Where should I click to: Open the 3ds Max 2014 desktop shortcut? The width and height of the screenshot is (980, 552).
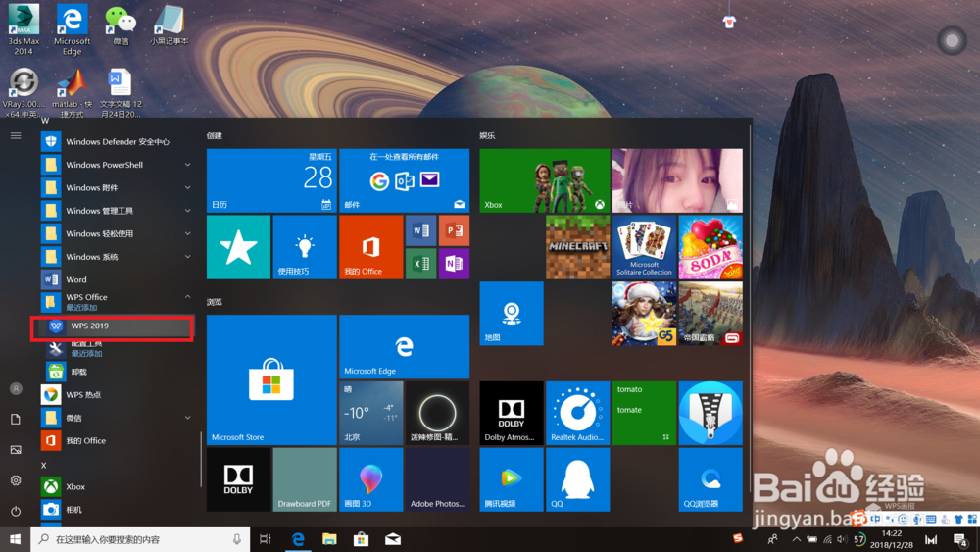pos(24,29)
